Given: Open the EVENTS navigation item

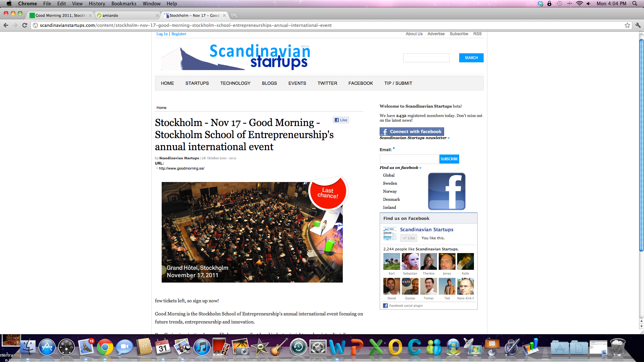Looking at the screenshot, I should [x=297, y=83].
